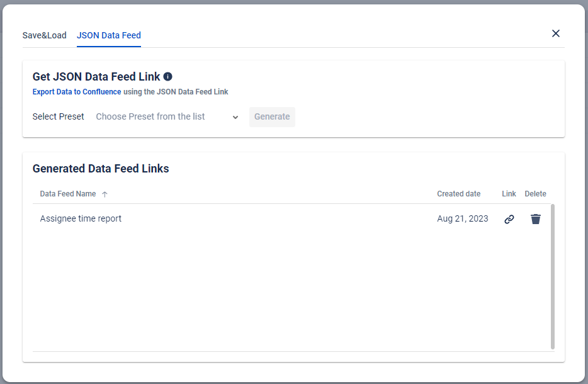
Task: Select the JSON Data Feed tab
Action: click(x=108, y=35)
